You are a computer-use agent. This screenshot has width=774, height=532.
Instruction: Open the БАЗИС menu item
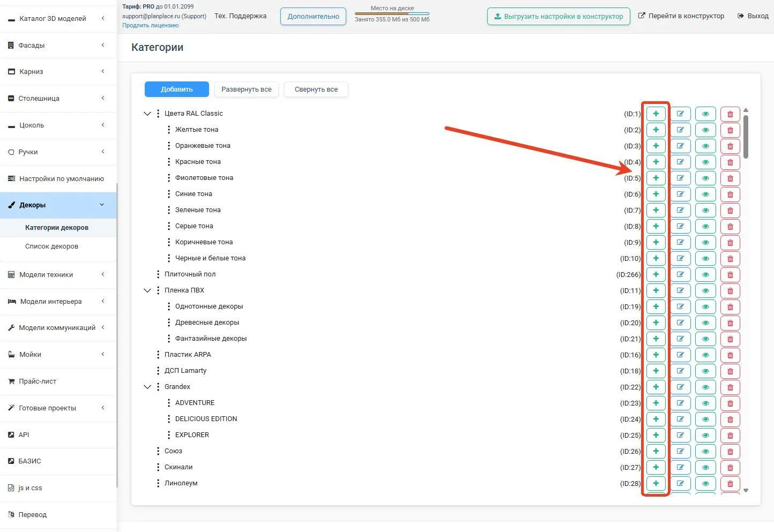click(58, 461)
